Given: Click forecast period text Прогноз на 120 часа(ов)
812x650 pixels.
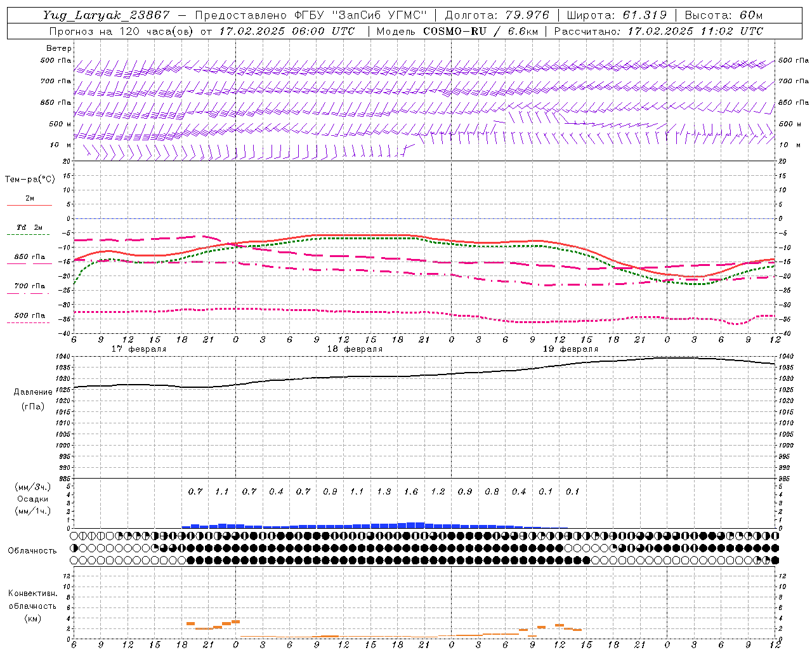Looking at the screenshot, I should (x=122, y=31).
